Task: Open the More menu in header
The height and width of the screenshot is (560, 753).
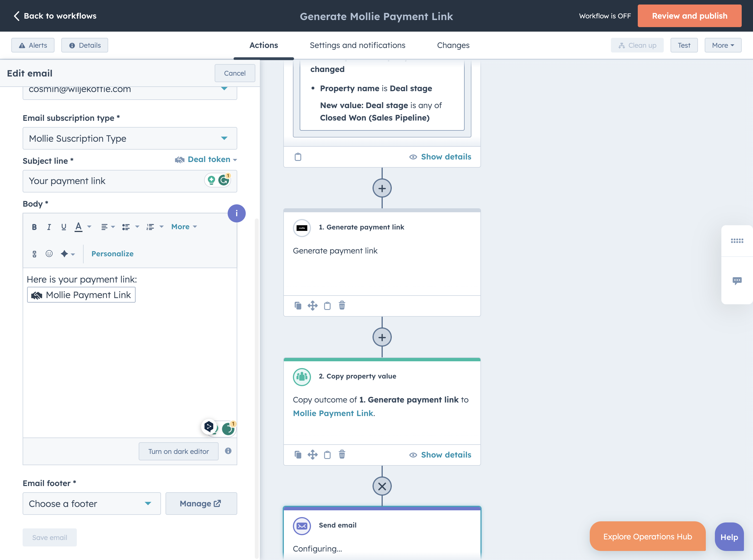Action: pyautogui.click(x=723, y=45)
